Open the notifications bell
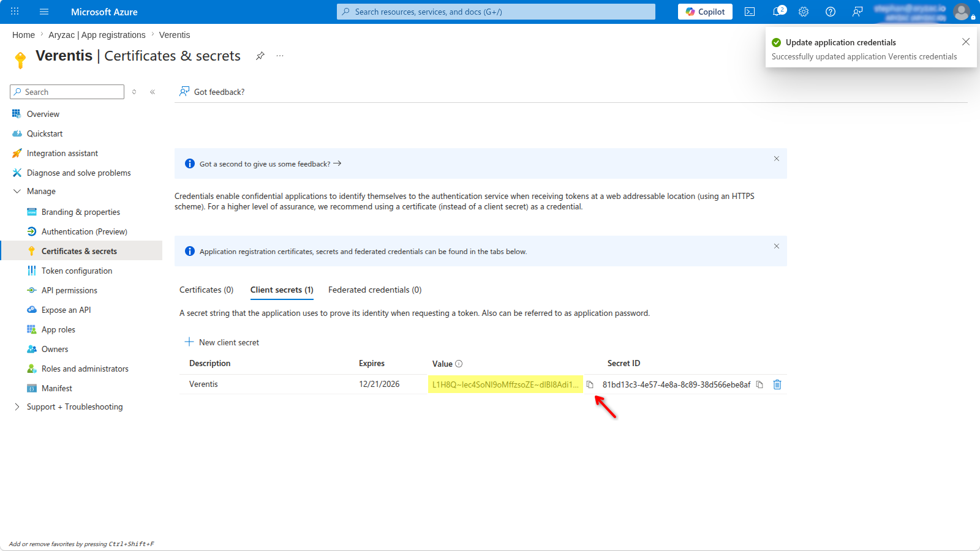Screen dimensions: 980x551 777,12
